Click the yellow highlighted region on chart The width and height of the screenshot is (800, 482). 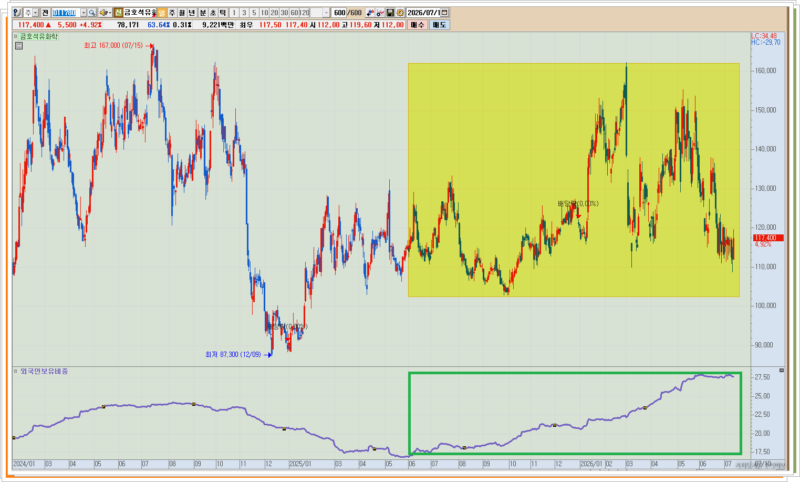[573, 180]
